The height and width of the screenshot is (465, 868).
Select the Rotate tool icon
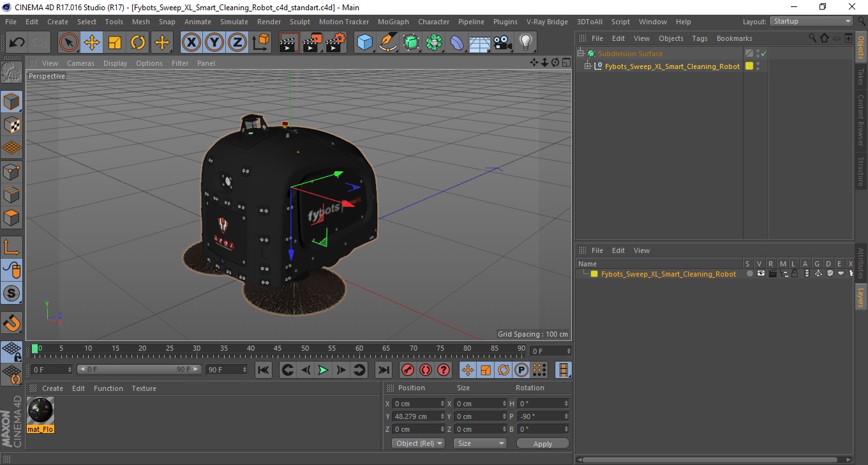pyautogui.click(x=138, y=43)
